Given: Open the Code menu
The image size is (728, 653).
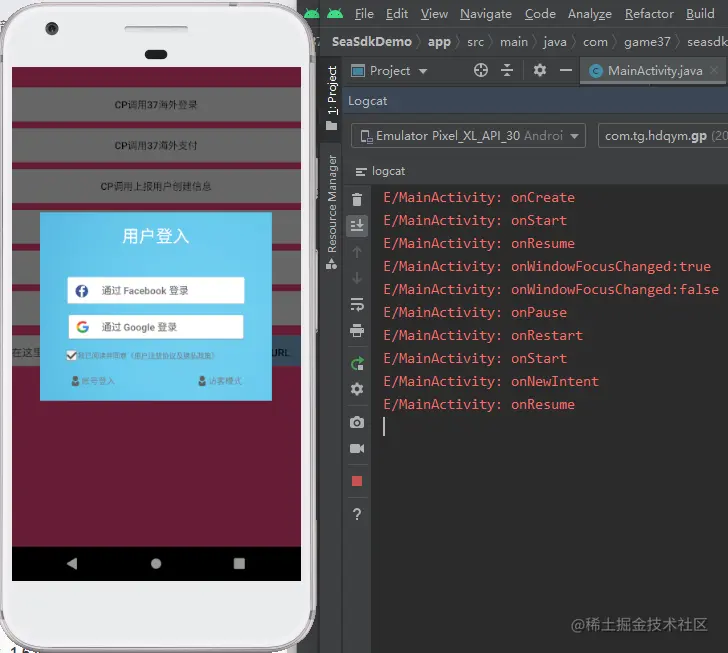Looking at the screenshot, I should pos(540,14).
